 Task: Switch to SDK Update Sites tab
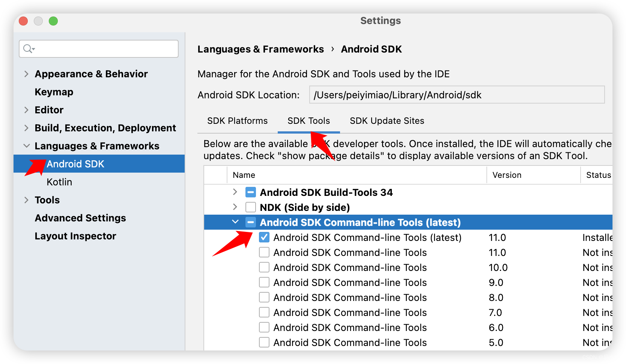click(387, 121)
